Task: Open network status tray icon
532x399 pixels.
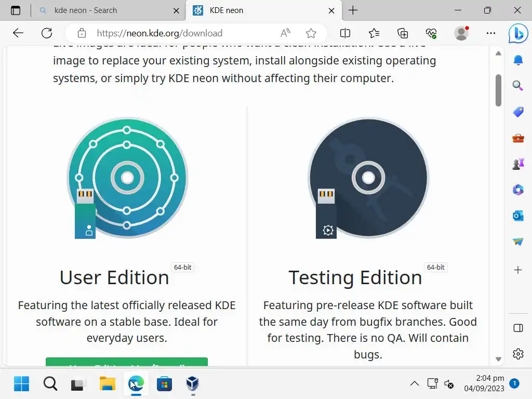Action: [x=433, y=384]
